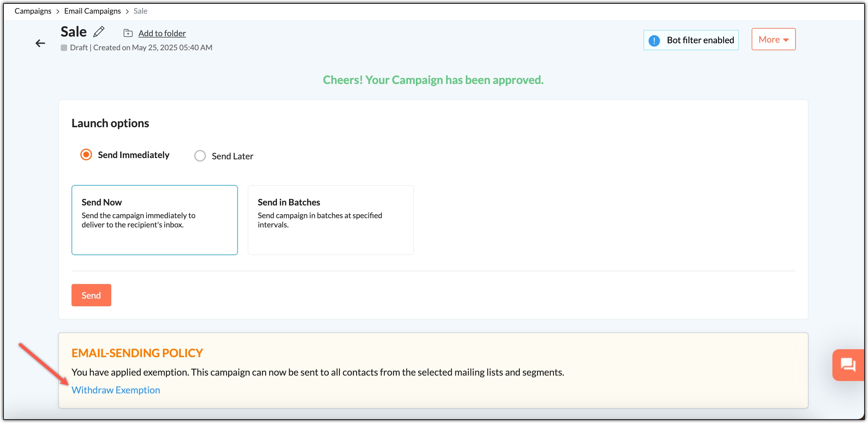
Task: Click the Withdraw Exemption link
Action: [116, 390]
